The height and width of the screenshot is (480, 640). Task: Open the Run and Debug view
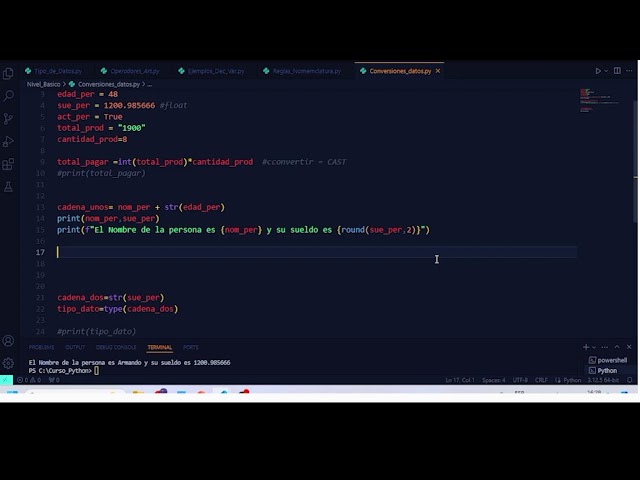coord(8,142)
